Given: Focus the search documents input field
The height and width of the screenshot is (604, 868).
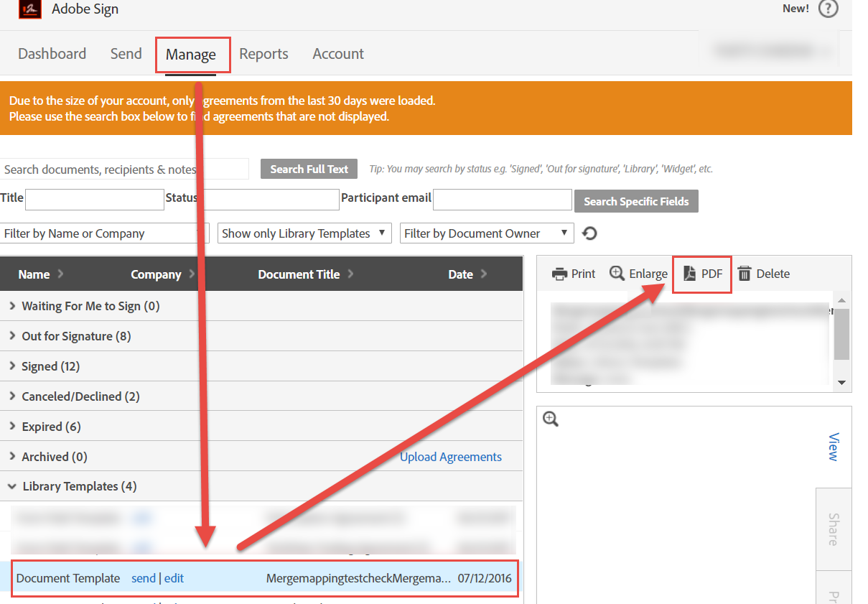Looking at the screenshot, I should (x=125, y=169).
